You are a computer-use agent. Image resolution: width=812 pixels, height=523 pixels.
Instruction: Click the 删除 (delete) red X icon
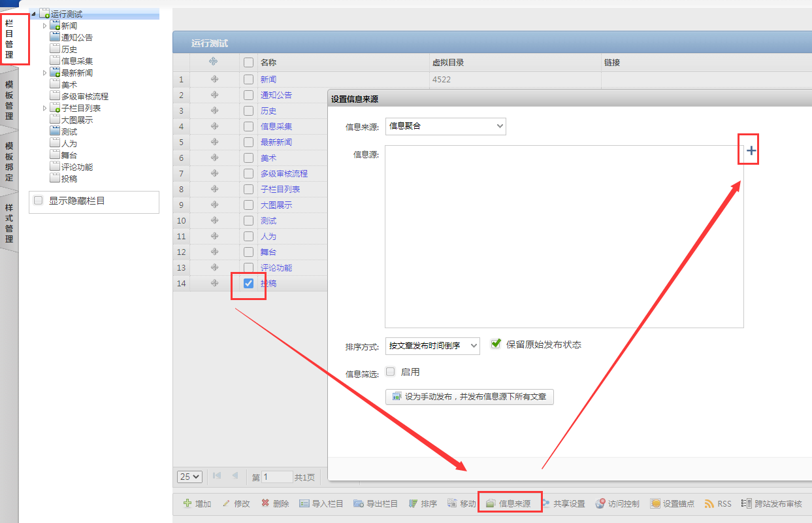point(265,503)
